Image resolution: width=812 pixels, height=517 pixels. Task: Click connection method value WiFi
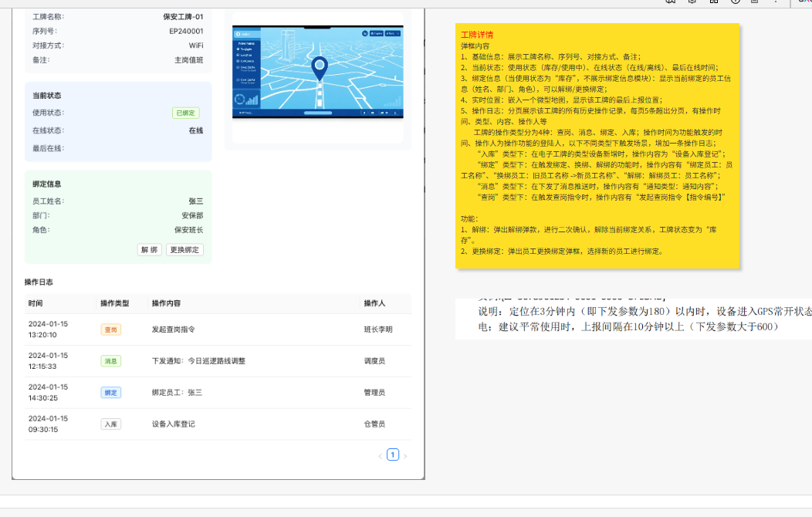196,46
